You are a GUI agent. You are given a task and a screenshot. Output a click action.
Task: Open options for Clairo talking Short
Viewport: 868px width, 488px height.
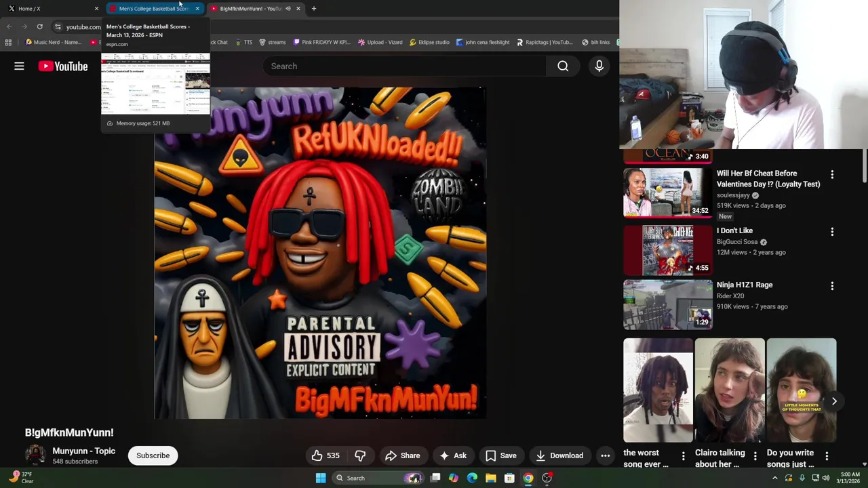(x=755, y=456)
